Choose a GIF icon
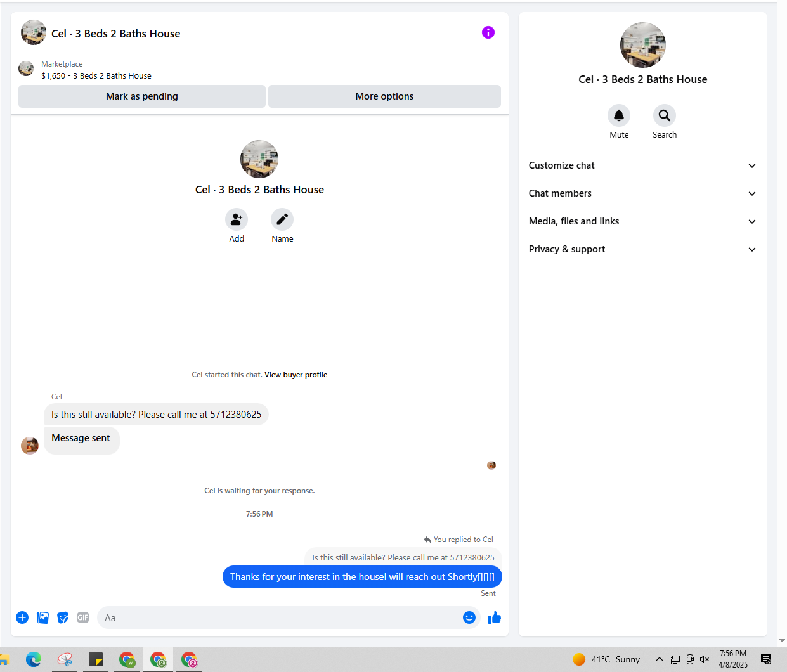 pos(83,617)
